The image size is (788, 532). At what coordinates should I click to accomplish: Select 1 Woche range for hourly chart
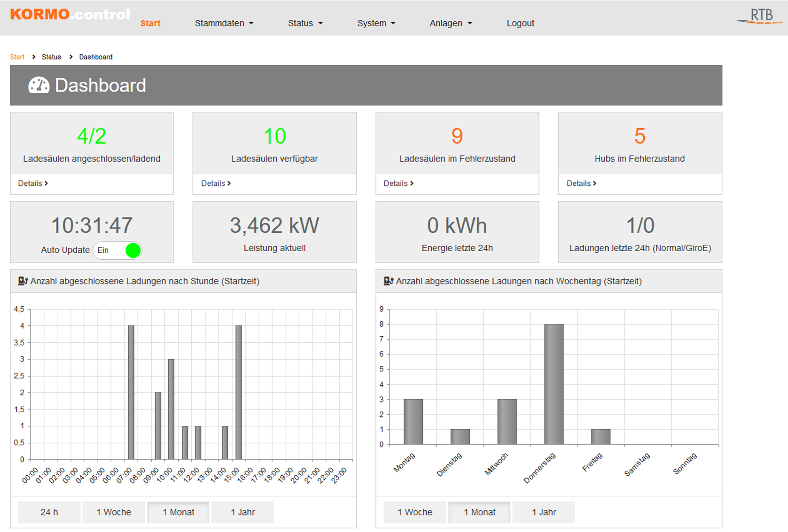click(114, 512)
